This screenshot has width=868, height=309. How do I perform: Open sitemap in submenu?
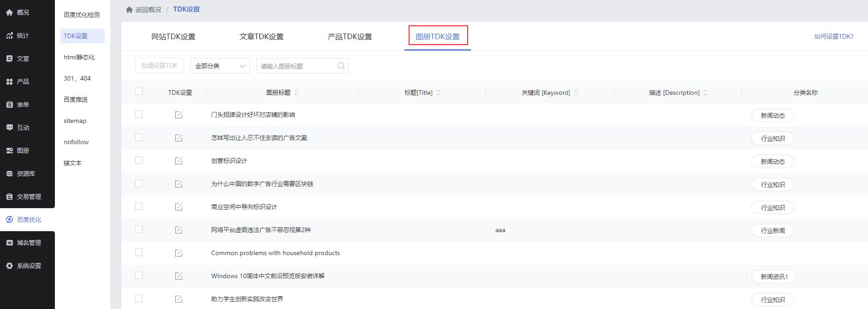click(75, 121)
